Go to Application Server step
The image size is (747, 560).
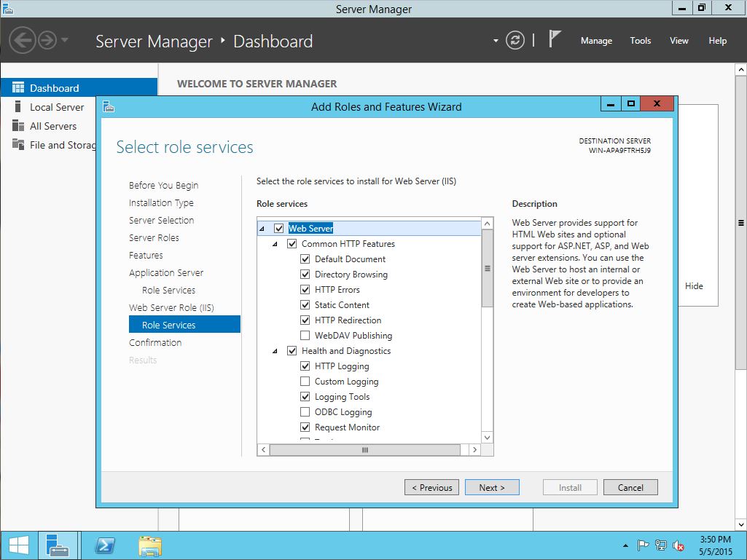coord(165,273)
